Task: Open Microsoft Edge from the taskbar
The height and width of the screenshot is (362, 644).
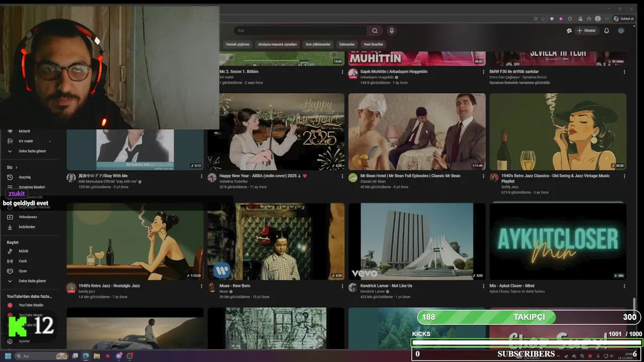Action: pos(86,356)
